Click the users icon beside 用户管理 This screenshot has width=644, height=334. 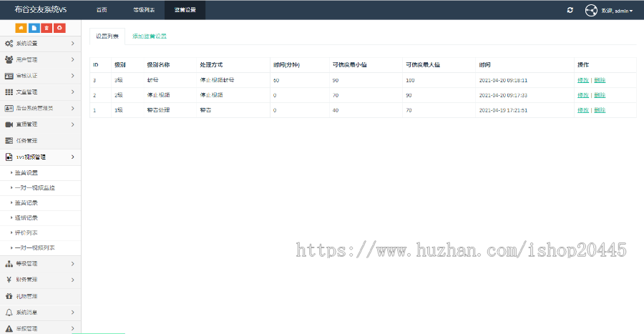(9, 59)
